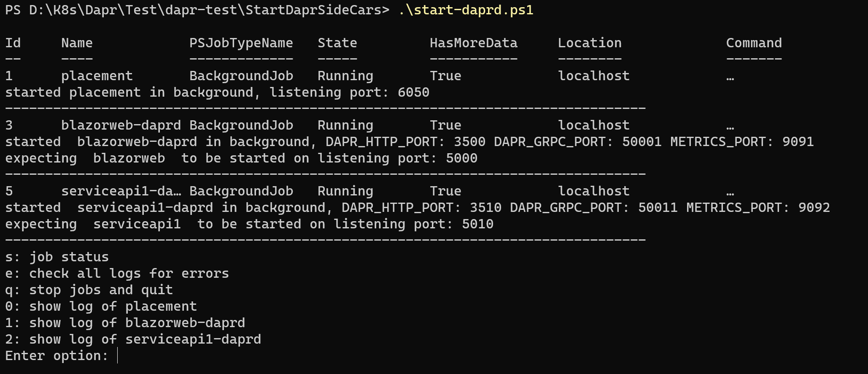Click the '1: show log of blazorweb-daprd' line
Screen dimensions: 868x374
coord(125,323)
